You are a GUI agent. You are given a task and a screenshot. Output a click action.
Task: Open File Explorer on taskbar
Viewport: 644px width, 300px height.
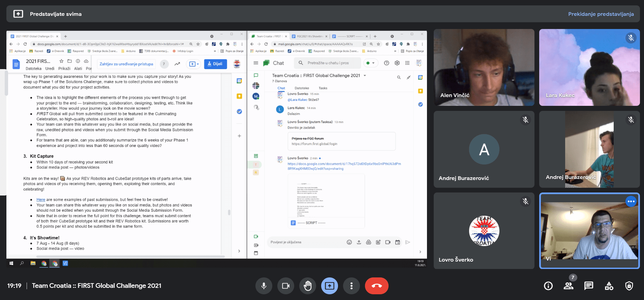click(33, 264)
